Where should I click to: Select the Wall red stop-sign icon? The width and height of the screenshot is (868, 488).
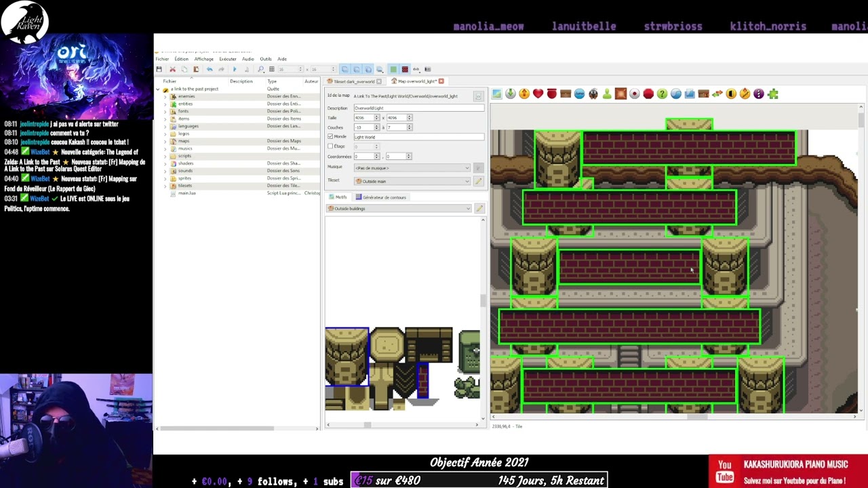[x=648, y=94]
